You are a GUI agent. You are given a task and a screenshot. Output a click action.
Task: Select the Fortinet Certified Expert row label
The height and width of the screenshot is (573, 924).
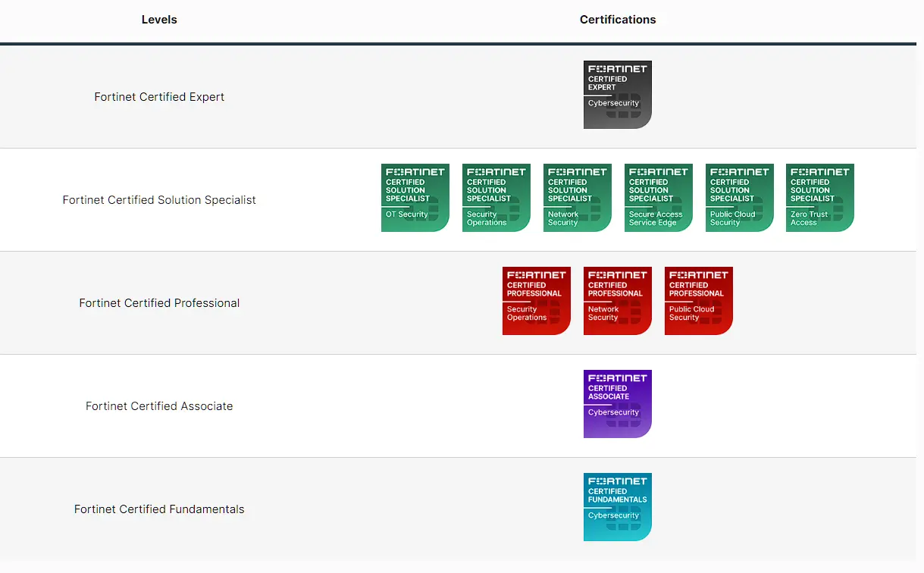(x=159, y=97)
